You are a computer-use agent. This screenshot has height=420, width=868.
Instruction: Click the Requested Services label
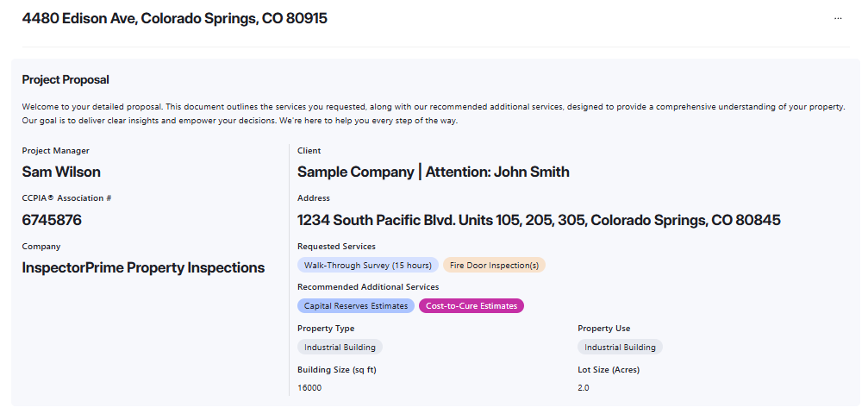point(336,246)
